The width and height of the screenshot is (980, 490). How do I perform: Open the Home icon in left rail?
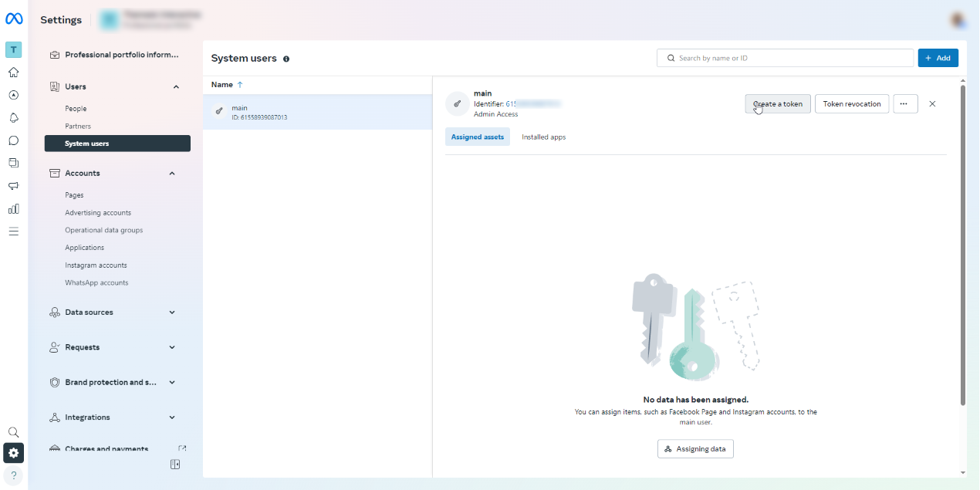13,73
